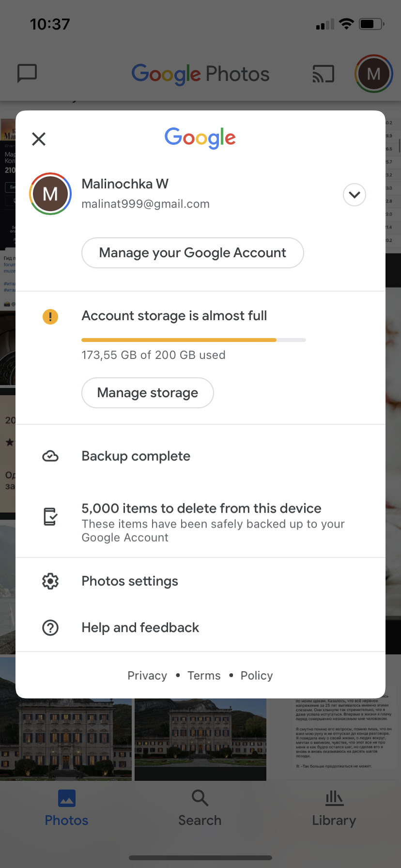Tap the Cast icon in header
This screenshot has height=868, width=401.
[323, 74]
